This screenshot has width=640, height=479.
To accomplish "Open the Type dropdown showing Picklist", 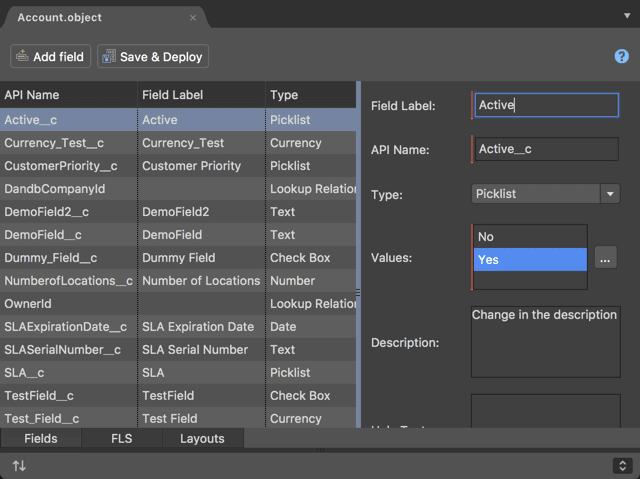I will 546,194.
